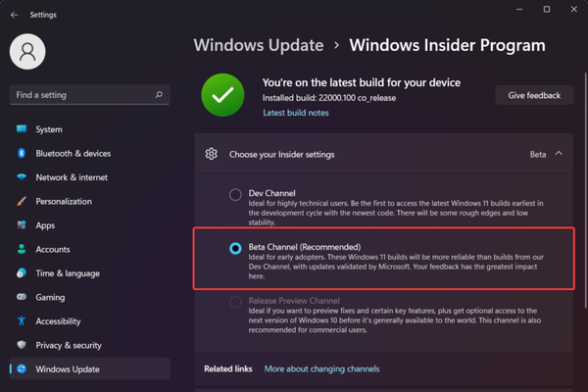The width and height of the screenshot is (588, 392).
Task: Open More about changing channels link
Action: point(321,368)
